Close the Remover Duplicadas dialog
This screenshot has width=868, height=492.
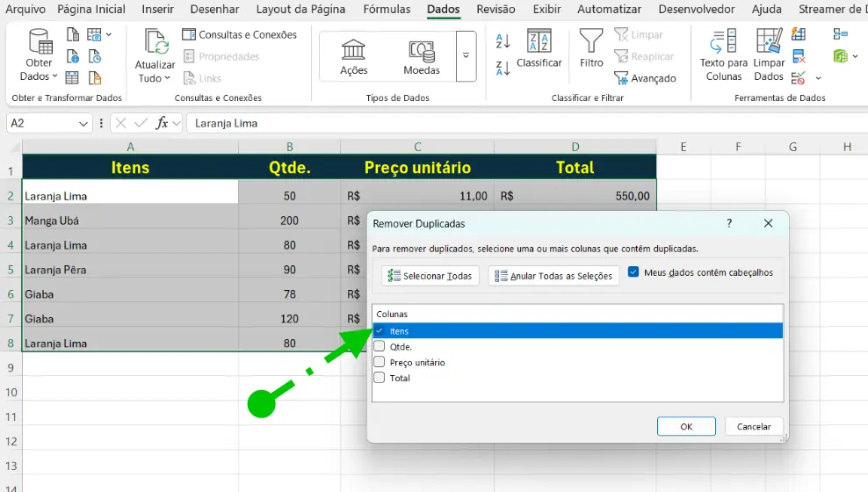pos(769,223)
